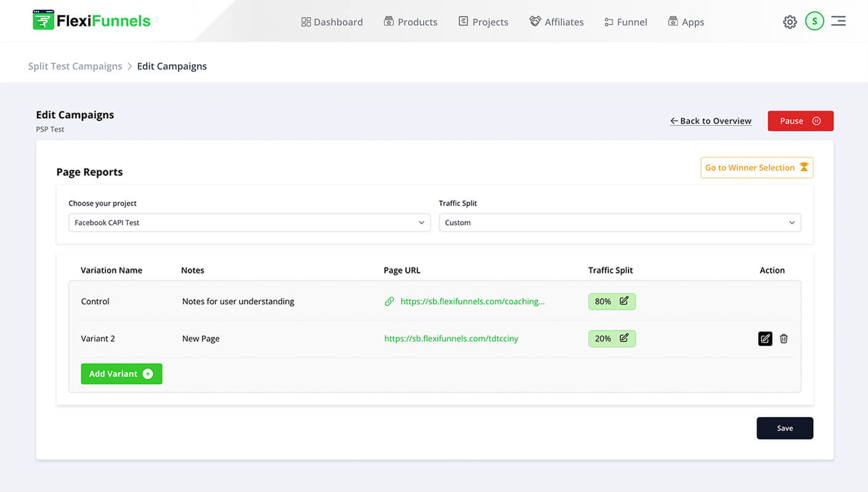This screenshot has height=492, width=868.
Task: Click the Dashboard grid icon in the navbar
Action: click(305, 21)
